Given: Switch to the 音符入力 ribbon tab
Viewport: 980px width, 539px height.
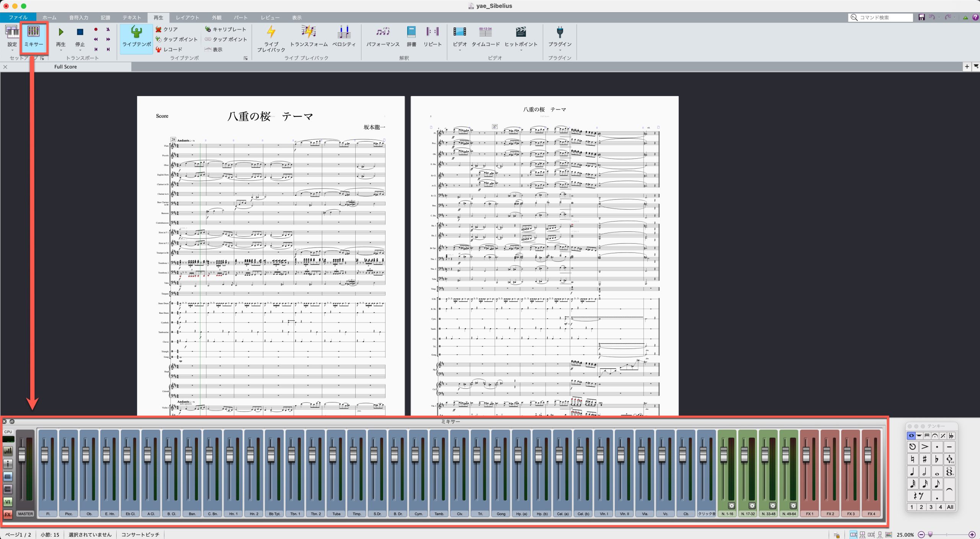Looking at the screenshot, I should pyautogui.click(x=79, y=18).
